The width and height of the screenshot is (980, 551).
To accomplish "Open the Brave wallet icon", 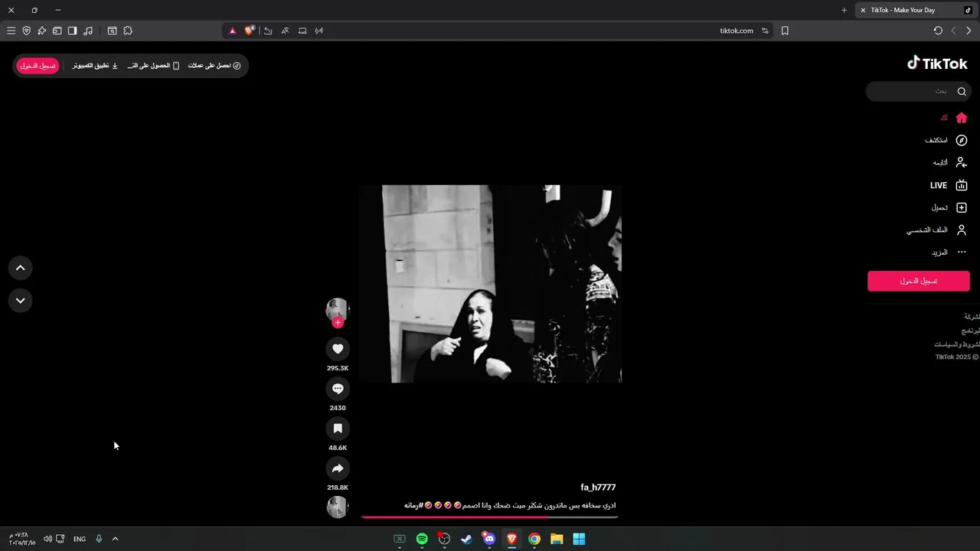I will pos(57,31).
